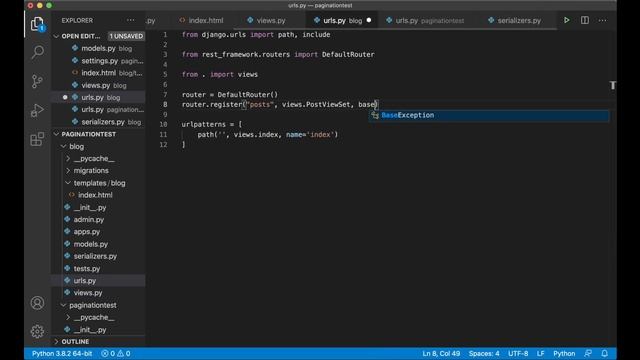Change LF end of line sequence
This screenshot has width=640, height=360.
tap(540, 353)
